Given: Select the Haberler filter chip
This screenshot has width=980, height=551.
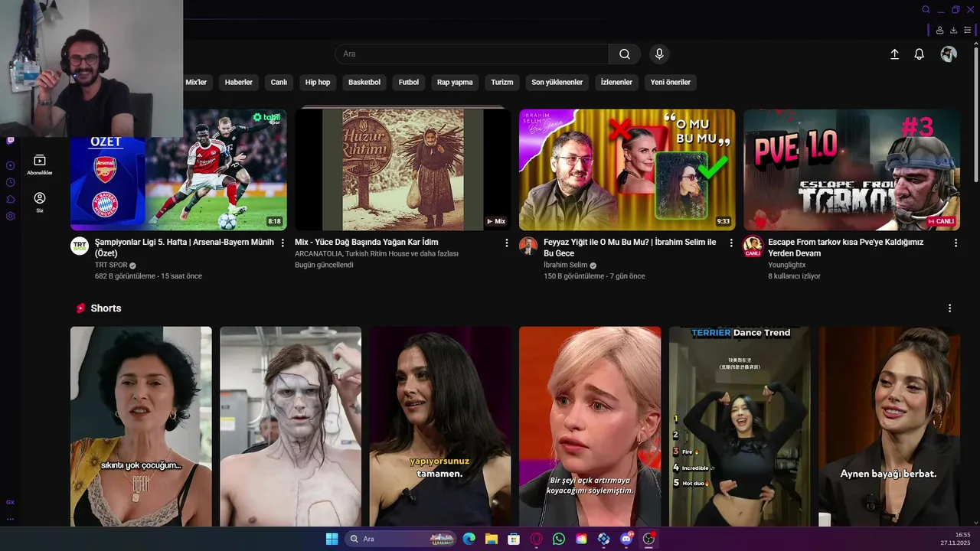Looking at the screenshot, I should point(239,82).
